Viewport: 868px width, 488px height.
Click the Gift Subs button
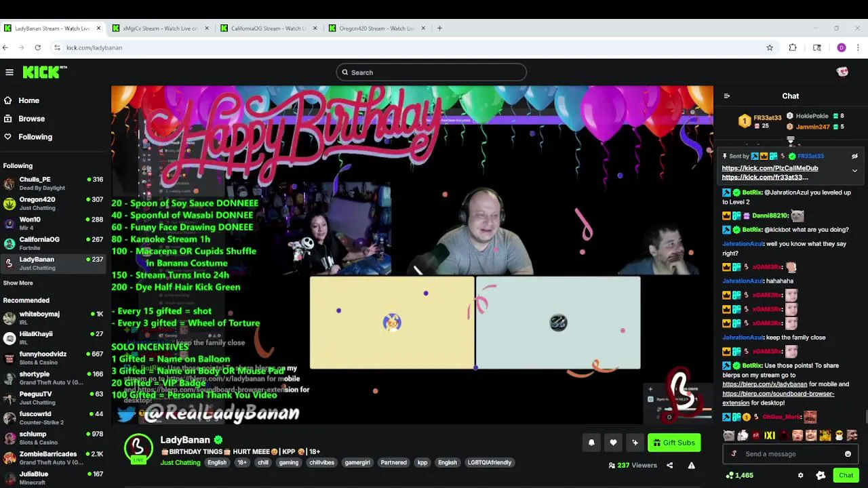[674, 443]
